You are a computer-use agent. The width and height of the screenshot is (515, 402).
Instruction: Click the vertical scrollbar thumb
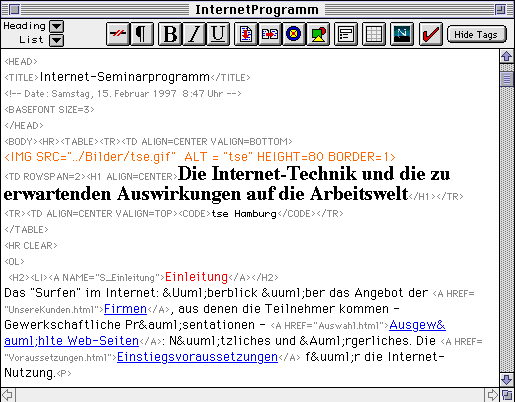point(507,79)
